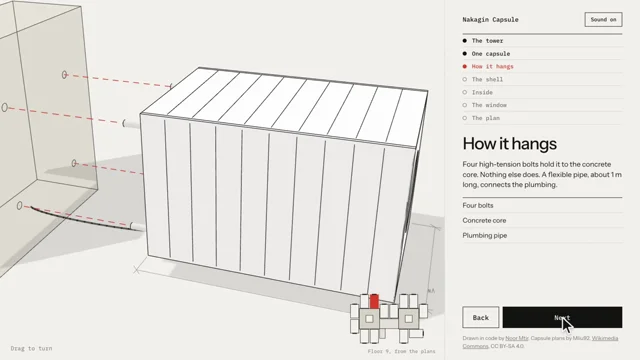
Task: Click the Drag to turn hint
Action: pyautogui.click(x=31, y=348)
